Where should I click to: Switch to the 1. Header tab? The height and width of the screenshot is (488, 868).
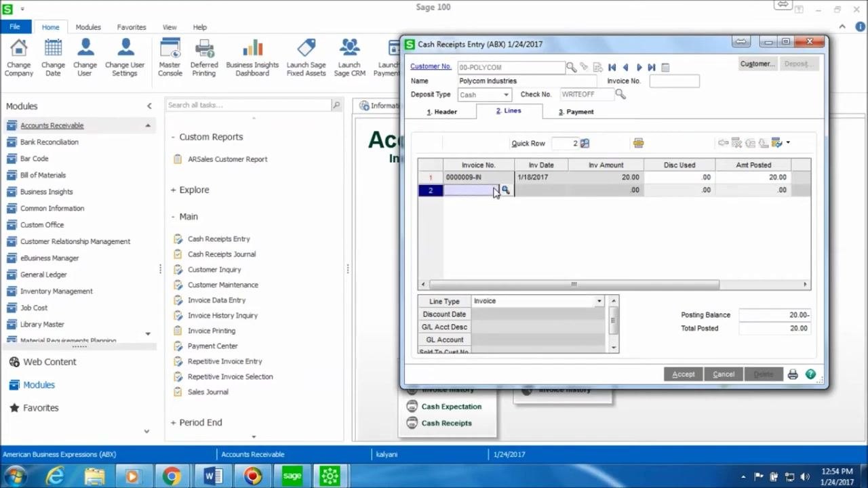coord(442,112)
